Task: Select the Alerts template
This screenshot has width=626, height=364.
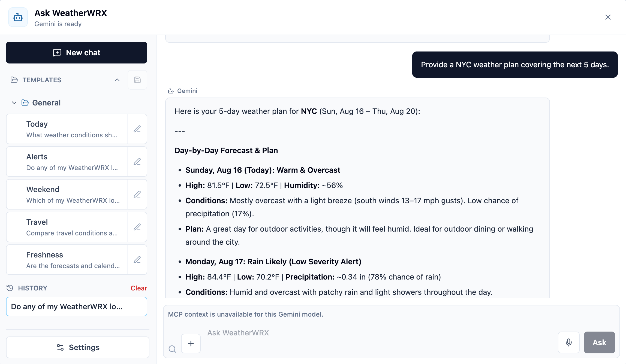Action: click(67, 162)
